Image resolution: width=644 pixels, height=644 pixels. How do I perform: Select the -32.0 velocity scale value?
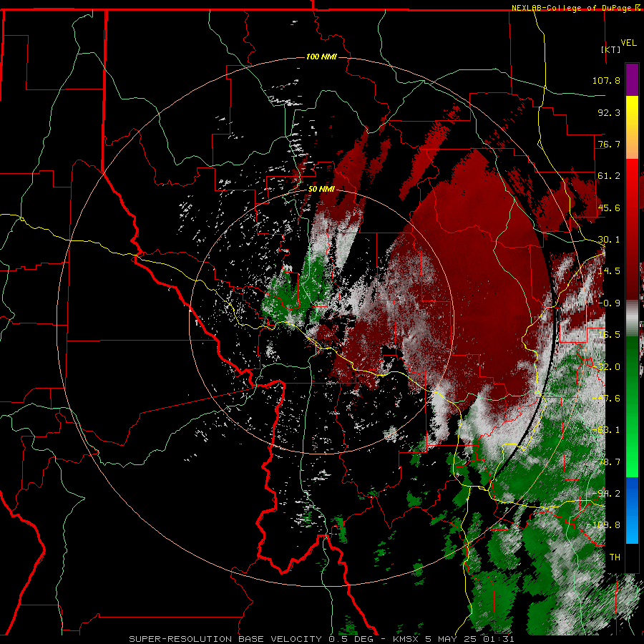606,367
